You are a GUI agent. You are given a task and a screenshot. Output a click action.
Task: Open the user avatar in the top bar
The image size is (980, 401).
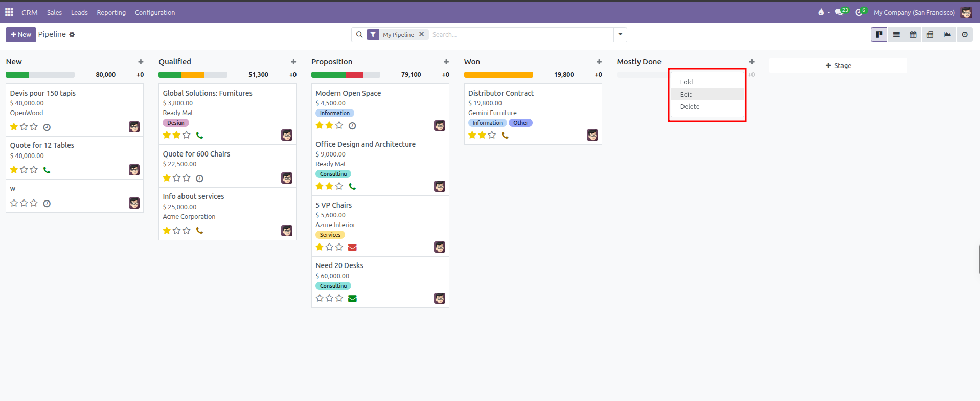pyautogui.click(x=966, y=12)
